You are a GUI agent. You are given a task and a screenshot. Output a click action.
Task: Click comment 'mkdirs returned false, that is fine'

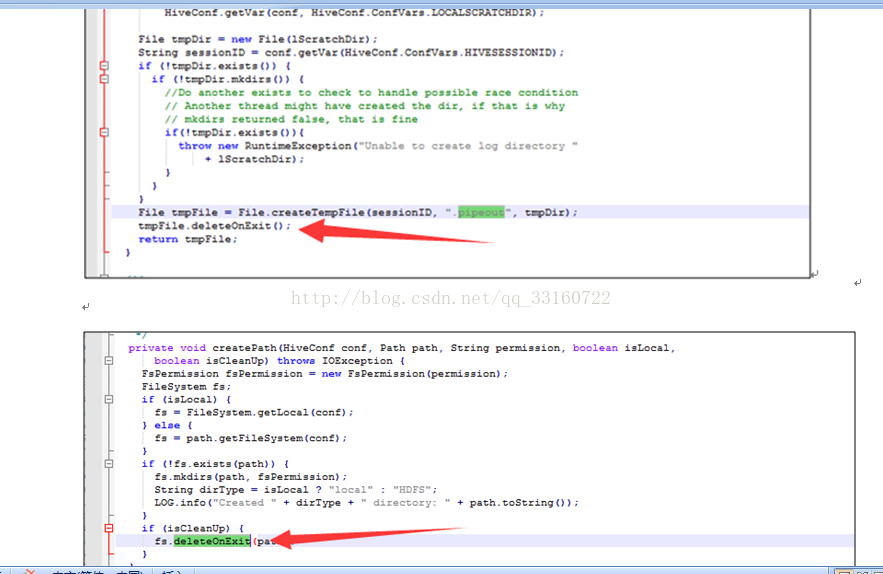(x=291, y=119)
